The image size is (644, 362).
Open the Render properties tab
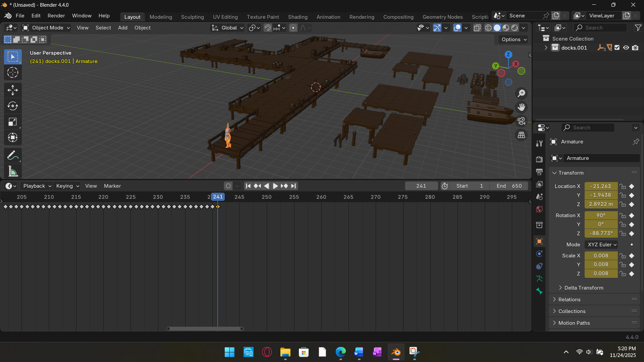539,160
